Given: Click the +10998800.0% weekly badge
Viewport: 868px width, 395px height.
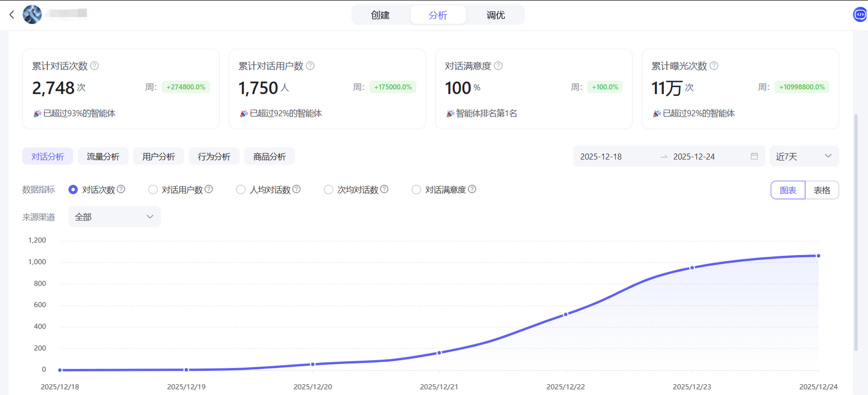Looking at the screenshot, I should [802, 87].
